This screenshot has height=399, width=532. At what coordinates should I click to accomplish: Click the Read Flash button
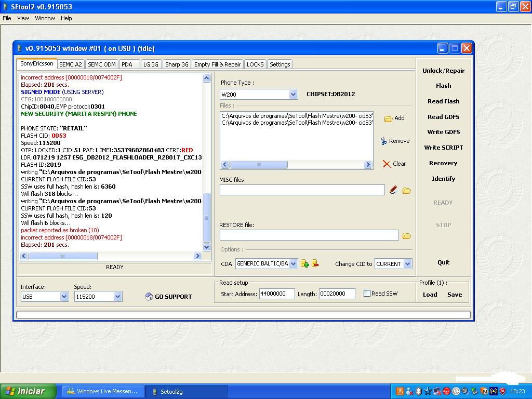(x=444, y=101)
